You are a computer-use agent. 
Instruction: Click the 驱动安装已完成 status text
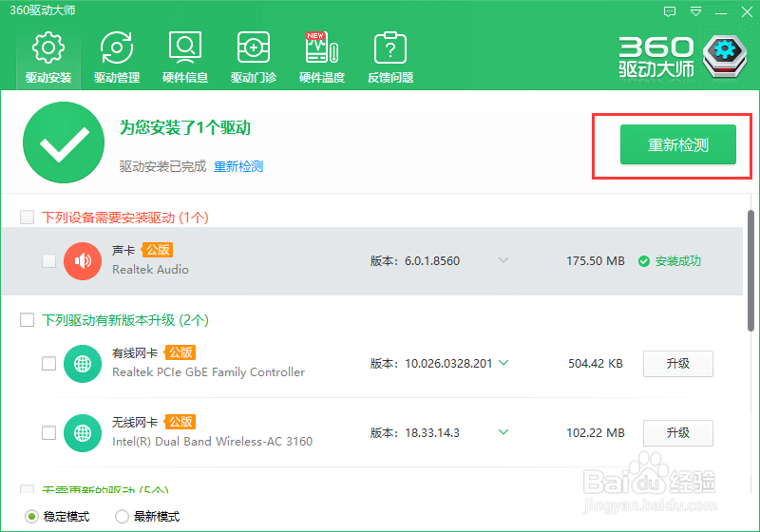tap(162, 166)
